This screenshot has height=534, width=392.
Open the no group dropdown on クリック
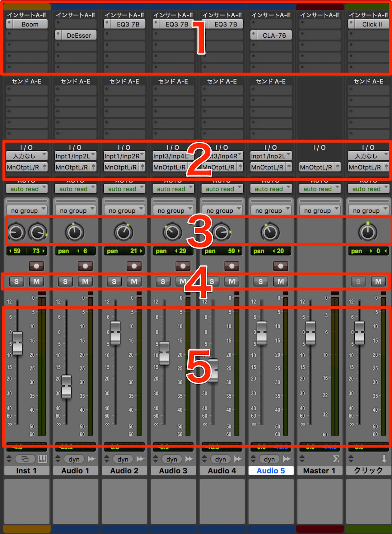click(369, 210)
